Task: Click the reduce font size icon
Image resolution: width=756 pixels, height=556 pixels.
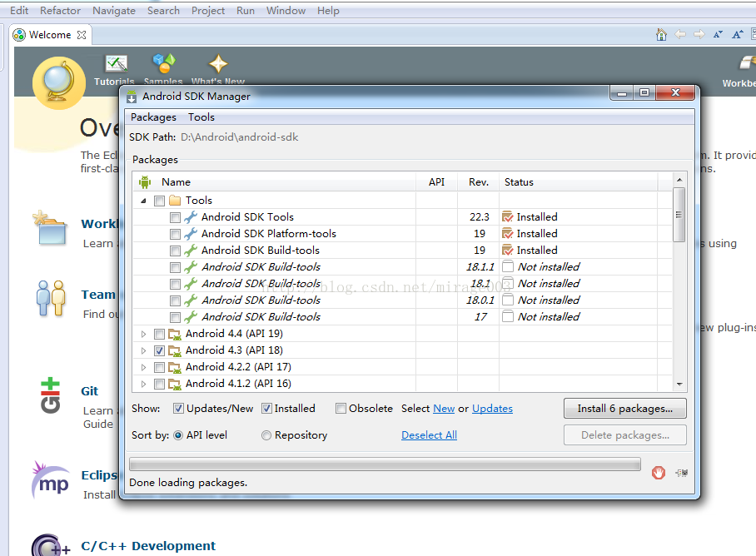Action: (718, 35)
